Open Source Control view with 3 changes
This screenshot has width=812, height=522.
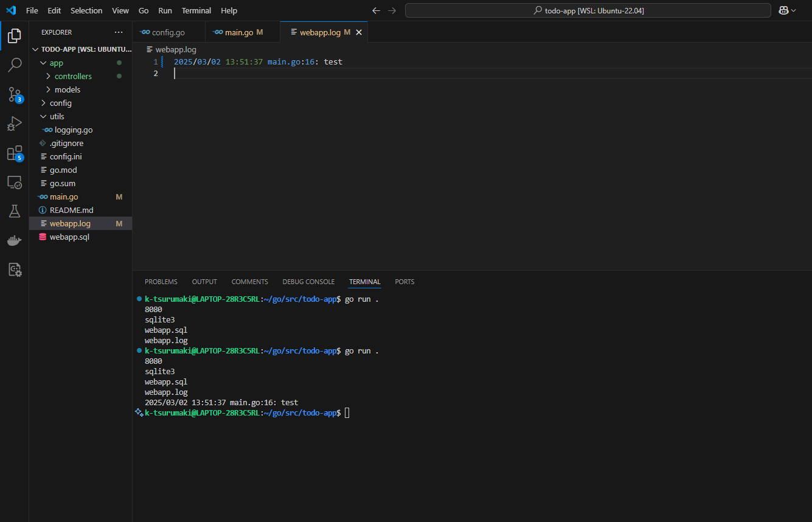click(14, 94)
